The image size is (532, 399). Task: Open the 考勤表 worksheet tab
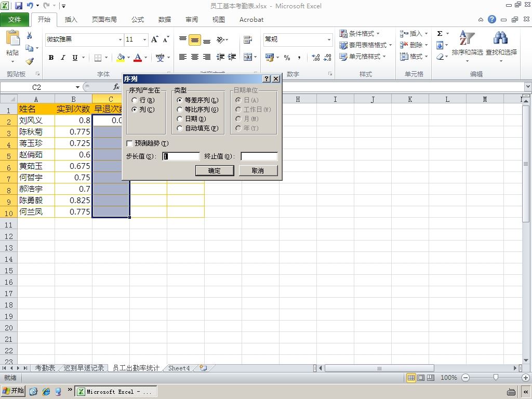click(x=45, y=368)
